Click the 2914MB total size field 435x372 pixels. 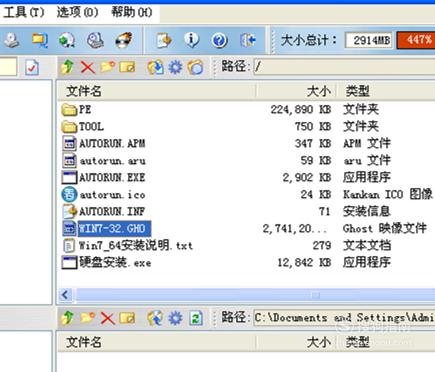(369, 40)
